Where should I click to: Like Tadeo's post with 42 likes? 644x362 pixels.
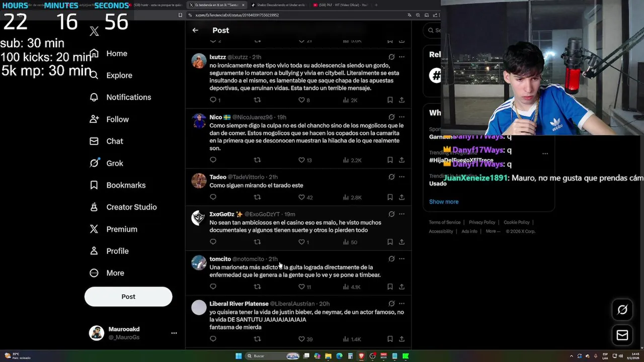click(305, 197)
